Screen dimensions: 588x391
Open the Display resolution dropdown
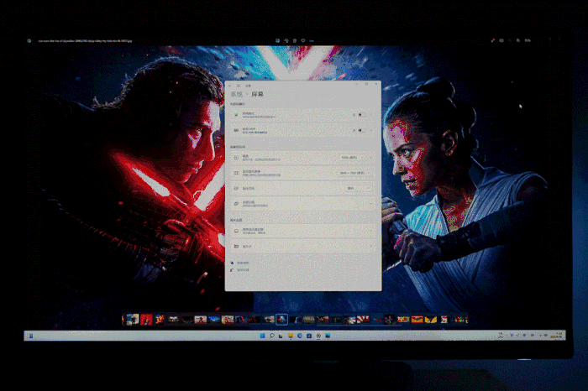(355, 173)
